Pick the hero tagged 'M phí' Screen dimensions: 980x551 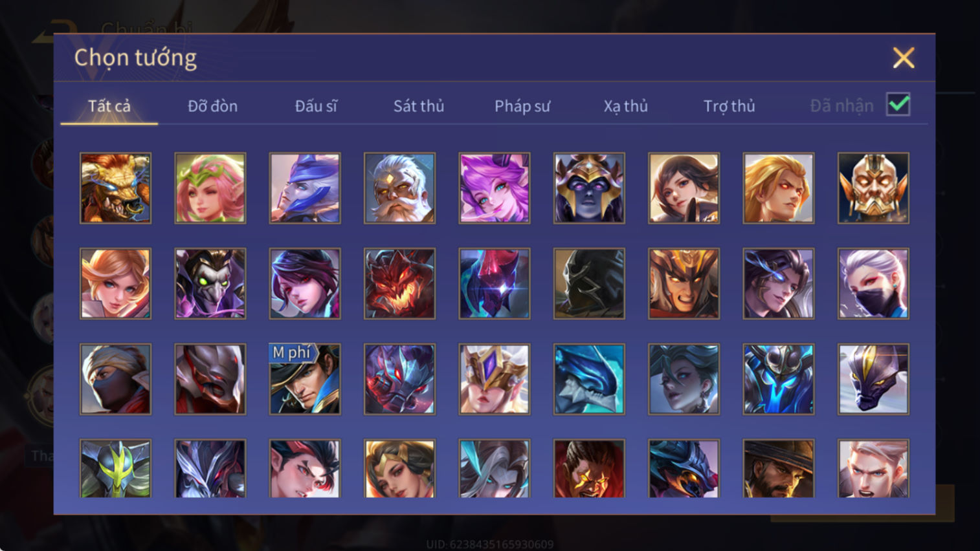305,379
